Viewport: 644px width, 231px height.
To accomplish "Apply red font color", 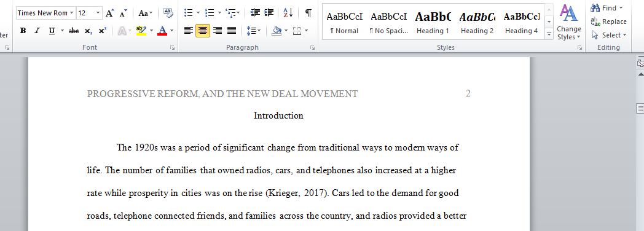I will click(x=162, y=31).
